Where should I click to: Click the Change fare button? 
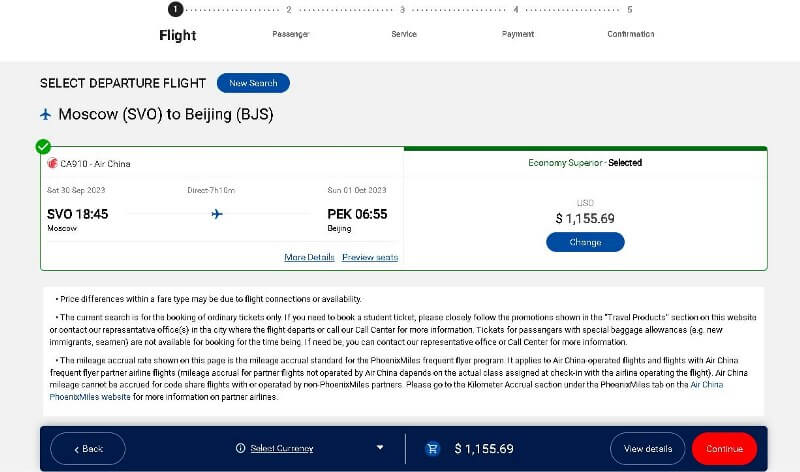tap(585, 242)
